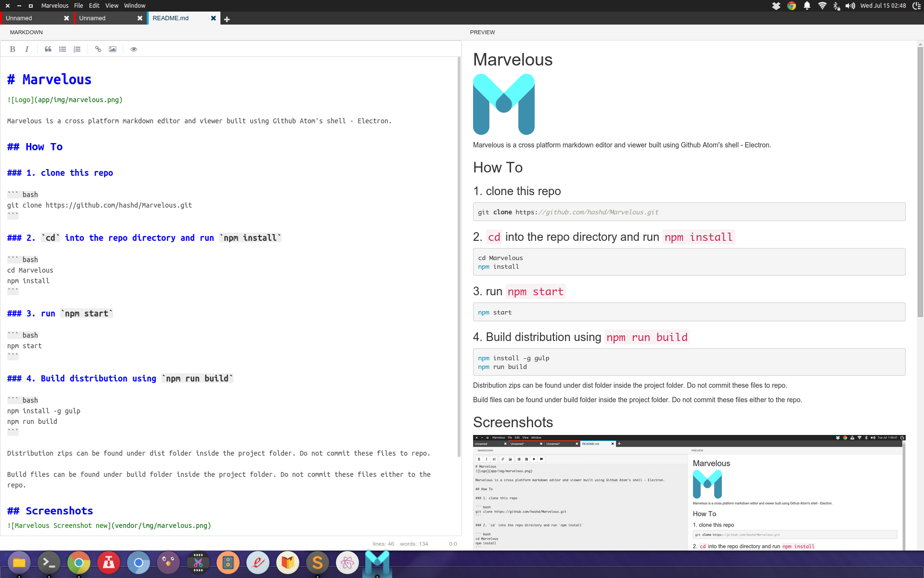Click the Insert image icon

[x=113, y=49]
